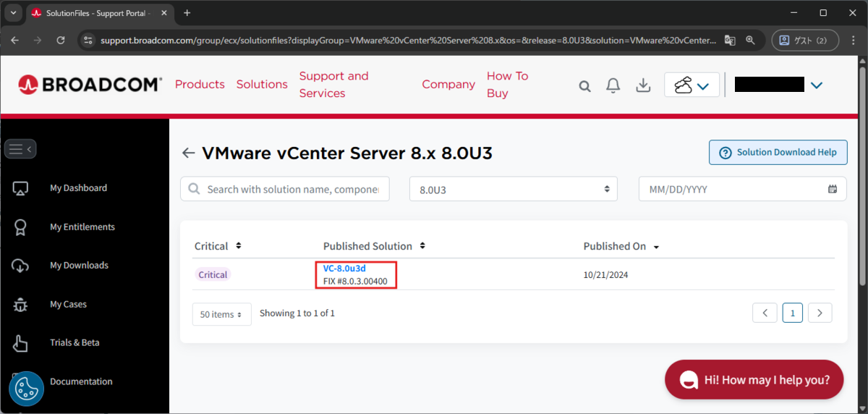
Task: Open the Support and Services menu
Action: click(333, 85)
